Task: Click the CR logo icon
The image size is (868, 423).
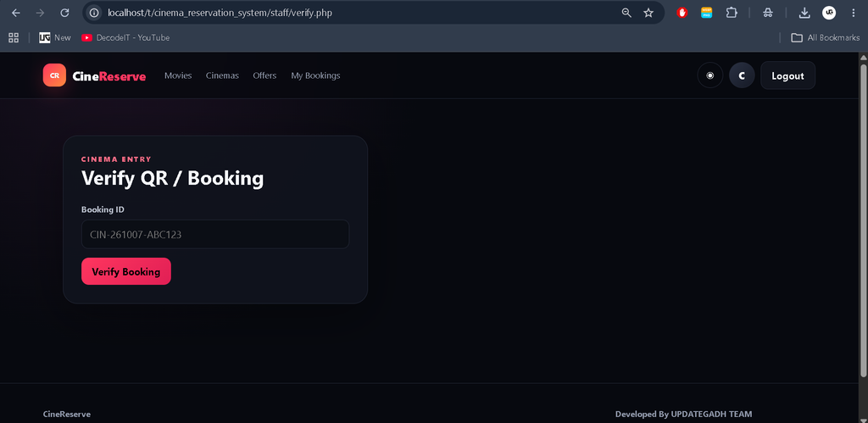Action: point(54,75)
